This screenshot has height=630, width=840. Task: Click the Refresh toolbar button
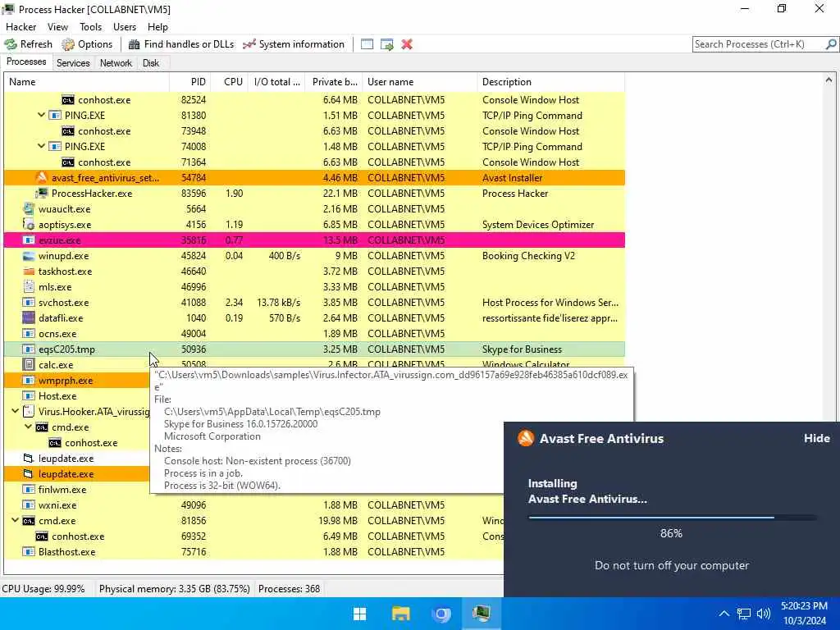(29, 44)
